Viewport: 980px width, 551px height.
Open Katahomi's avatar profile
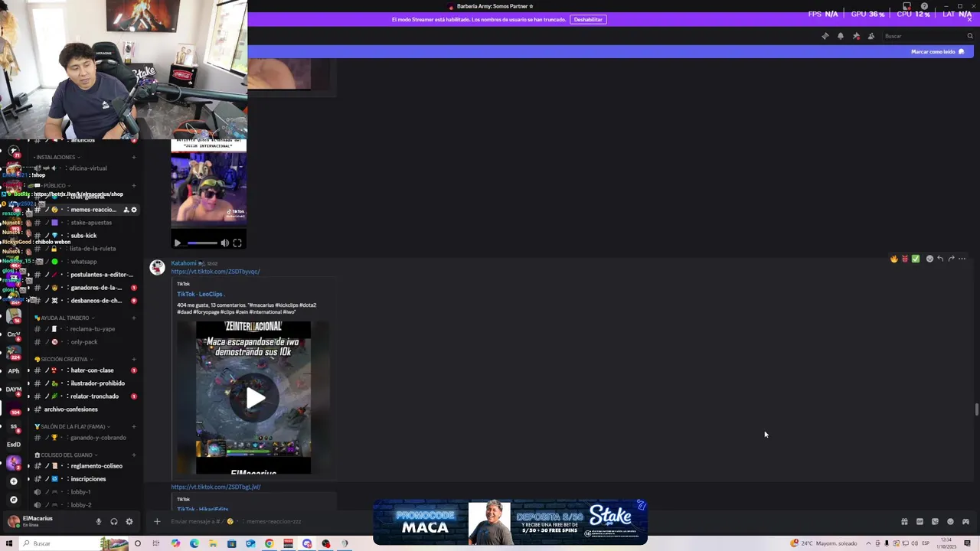point(157,267)
